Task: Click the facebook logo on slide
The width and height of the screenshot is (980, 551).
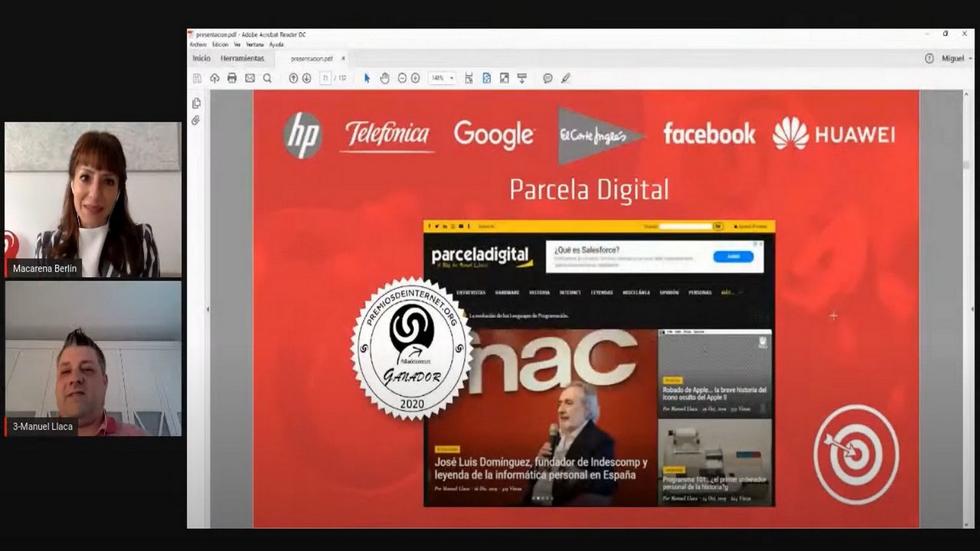Action: (x=709, y=134)
